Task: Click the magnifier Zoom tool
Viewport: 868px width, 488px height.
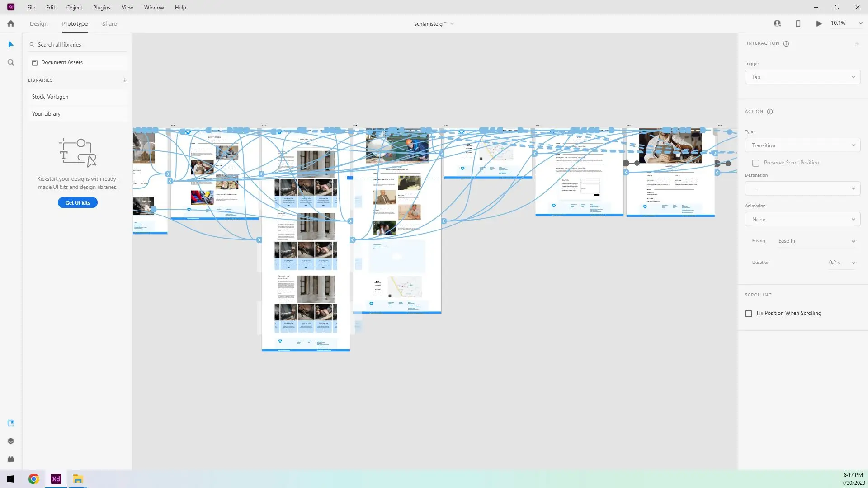Action: coord(11,62)
